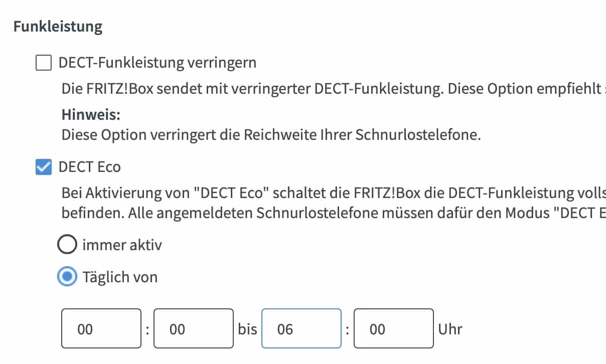This screenshot has width=606, height=364.
Task: Uncheck the DECT Eco checkbox
Action: tap(44, 167)
